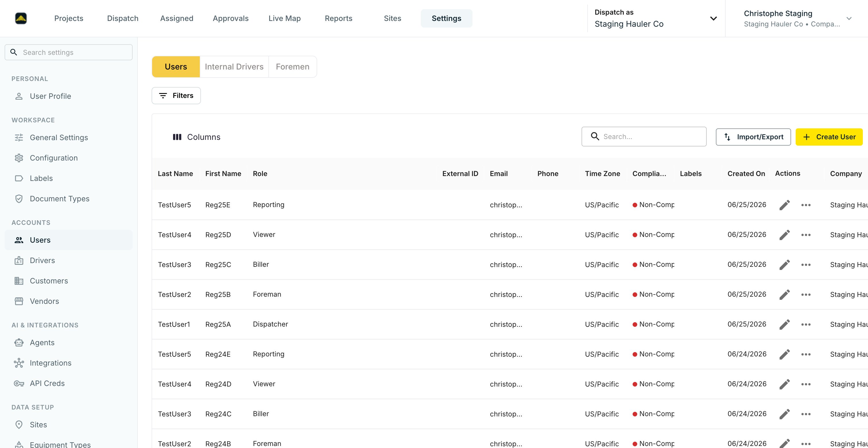This screenshot has width=868, height=448.
Task: Open the Filters panel
Action: 176,96
